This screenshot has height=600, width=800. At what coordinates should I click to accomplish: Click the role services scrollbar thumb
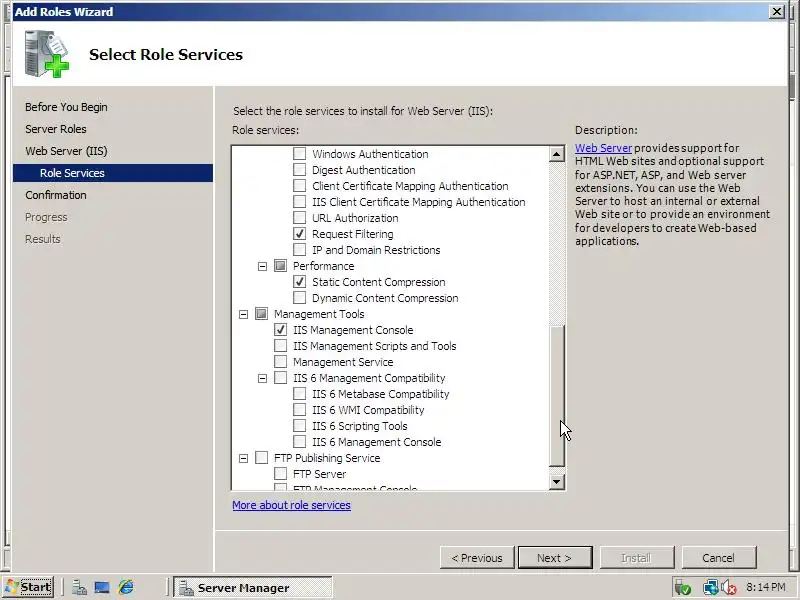[x=557, y=394]
